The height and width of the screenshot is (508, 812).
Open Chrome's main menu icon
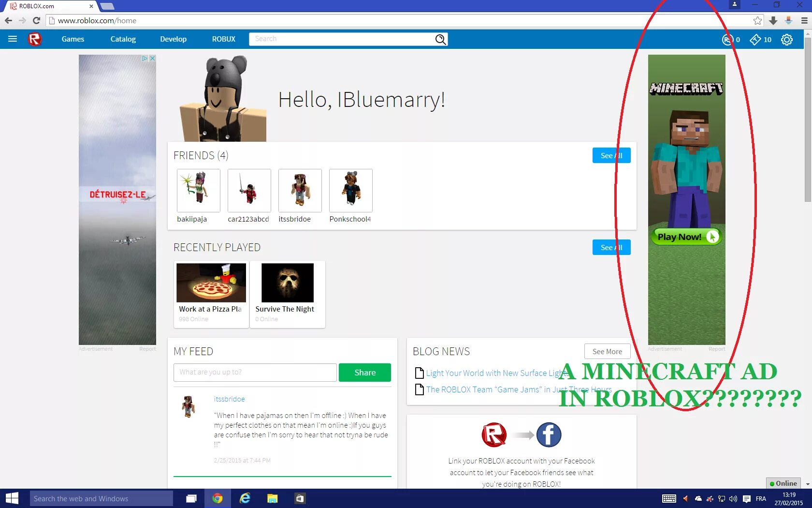(x=804, y=21)
